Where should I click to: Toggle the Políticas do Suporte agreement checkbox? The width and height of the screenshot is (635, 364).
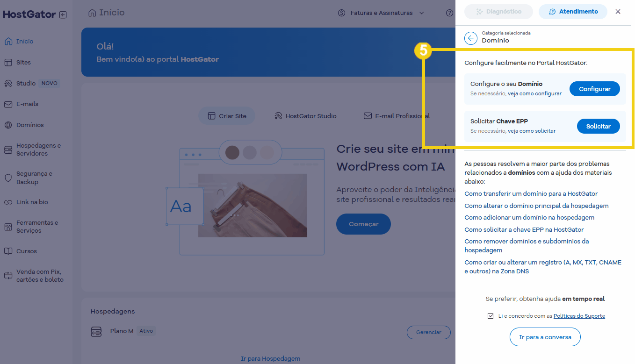click(x=490, y=316)
